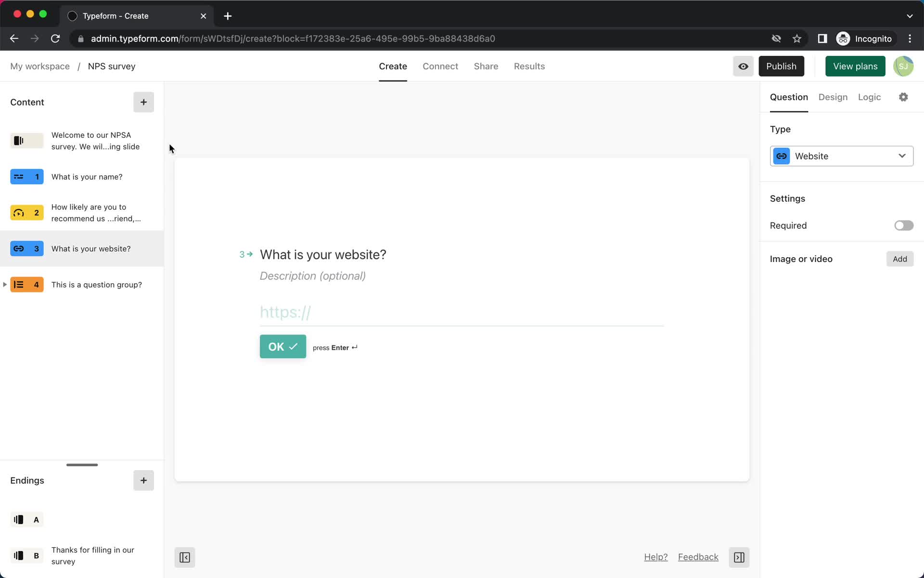
Task: Click the Add button for Image or video
Action: pos(901,259)
